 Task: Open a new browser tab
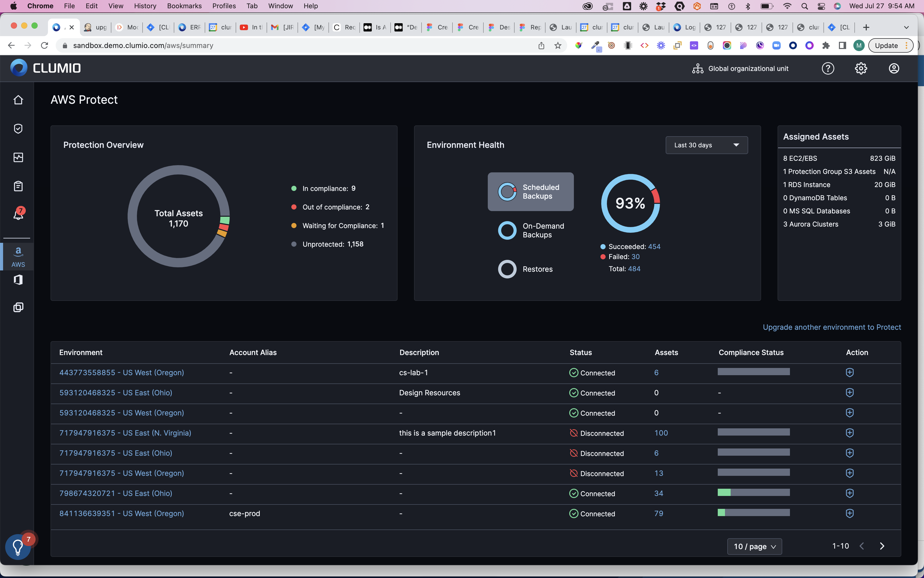(866, 27)
